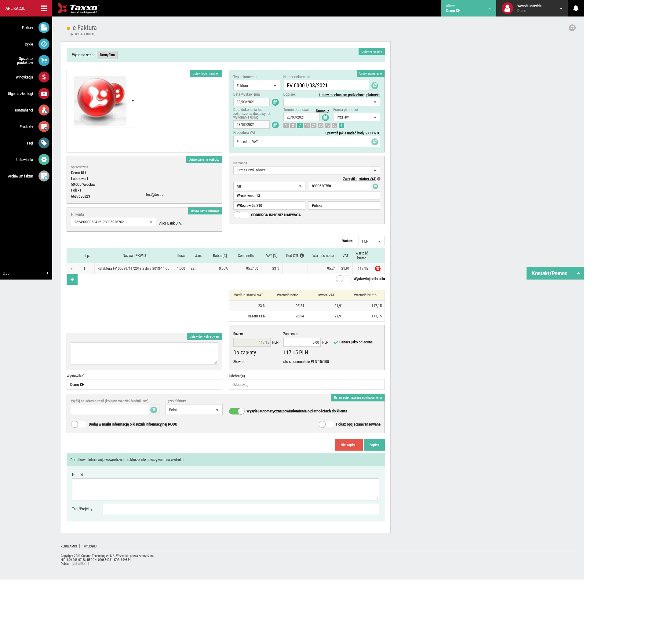Open calendar for Data wystawienia

pyautogui.click(x=275, y=102)
